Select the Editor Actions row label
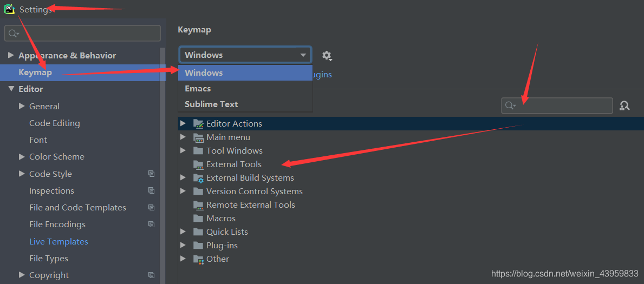Image resolution: width=644 pixels, height=284 pixels. [234, 123]
